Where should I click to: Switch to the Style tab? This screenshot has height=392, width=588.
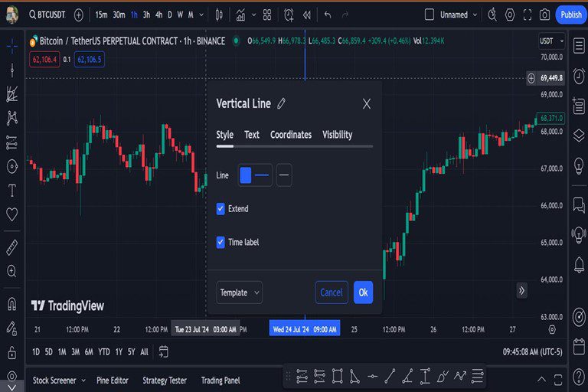click(x=224, y=135)
